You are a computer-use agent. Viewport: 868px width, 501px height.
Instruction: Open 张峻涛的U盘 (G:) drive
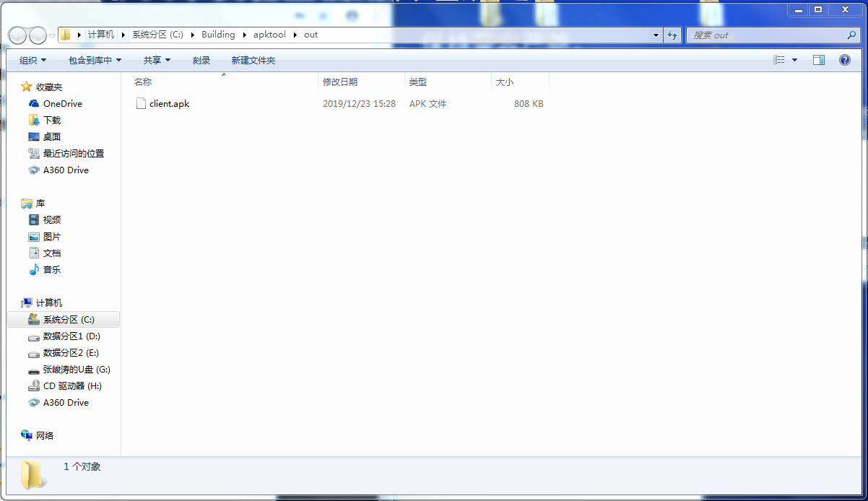click(x=77, y=370)
